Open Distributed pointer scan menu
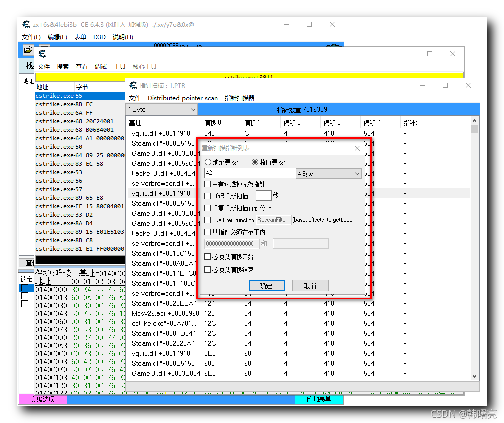The width and height of the screenshot is (504, 423). (x=183, y=98)
